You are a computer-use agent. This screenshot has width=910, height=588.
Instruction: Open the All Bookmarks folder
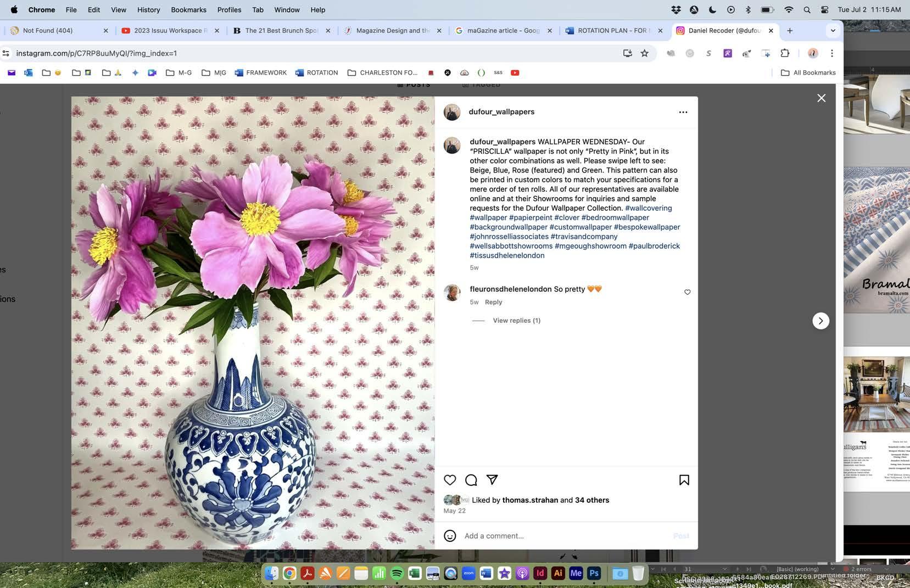coord(808,72)
